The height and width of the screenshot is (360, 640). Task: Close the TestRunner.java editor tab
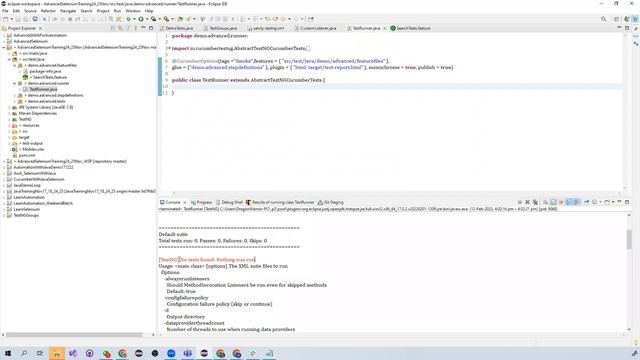384,28
